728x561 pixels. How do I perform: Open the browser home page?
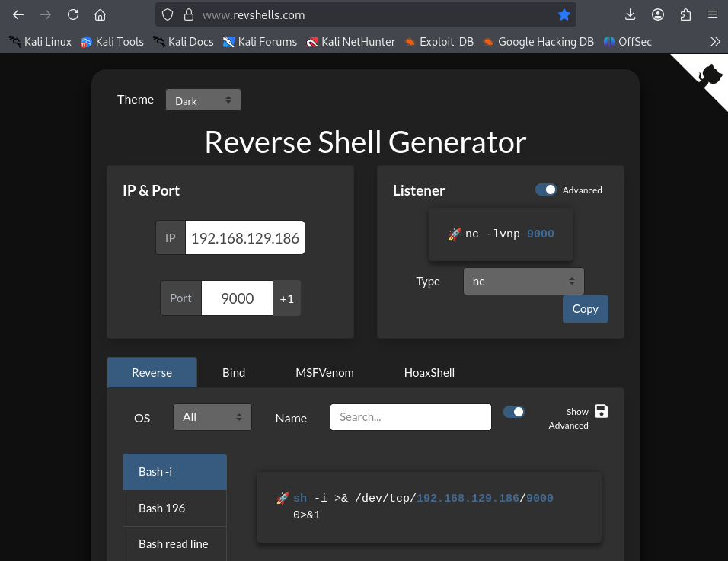(x=100, y=15)
